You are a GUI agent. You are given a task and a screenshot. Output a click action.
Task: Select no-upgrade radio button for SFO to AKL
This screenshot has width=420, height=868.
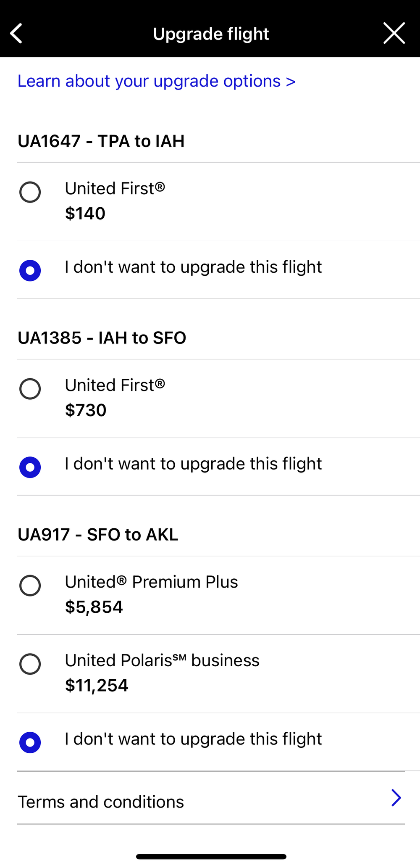coord(30,742)
